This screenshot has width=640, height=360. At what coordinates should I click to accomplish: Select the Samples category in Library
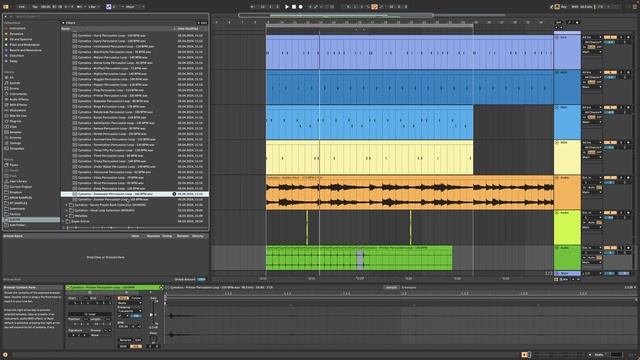pos(16,132)
